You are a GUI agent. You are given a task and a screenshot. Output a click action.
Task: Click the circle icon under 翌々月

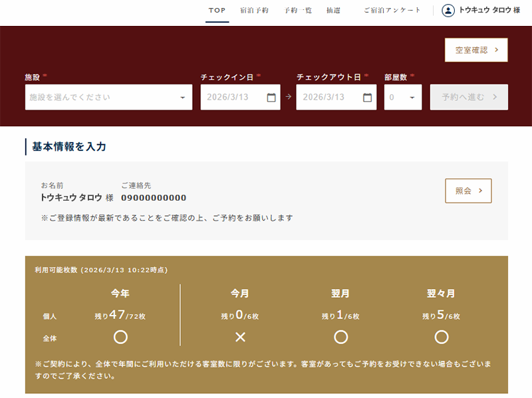click(442, 337)
